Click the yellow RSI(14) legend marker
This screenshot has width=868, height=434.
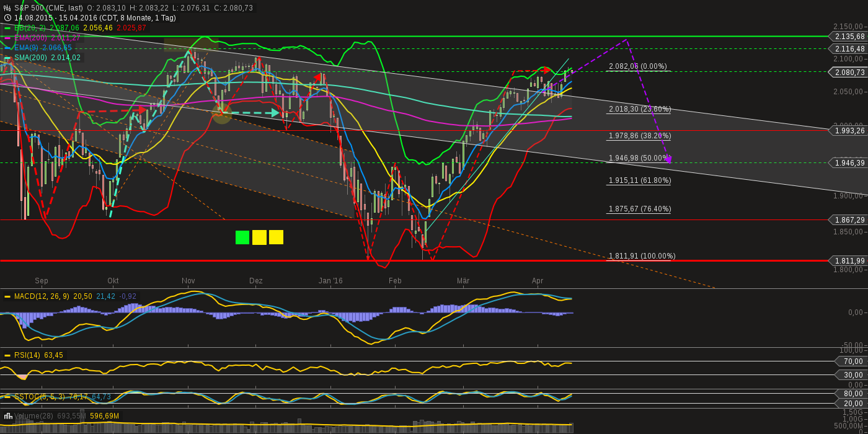click(7, 355)
